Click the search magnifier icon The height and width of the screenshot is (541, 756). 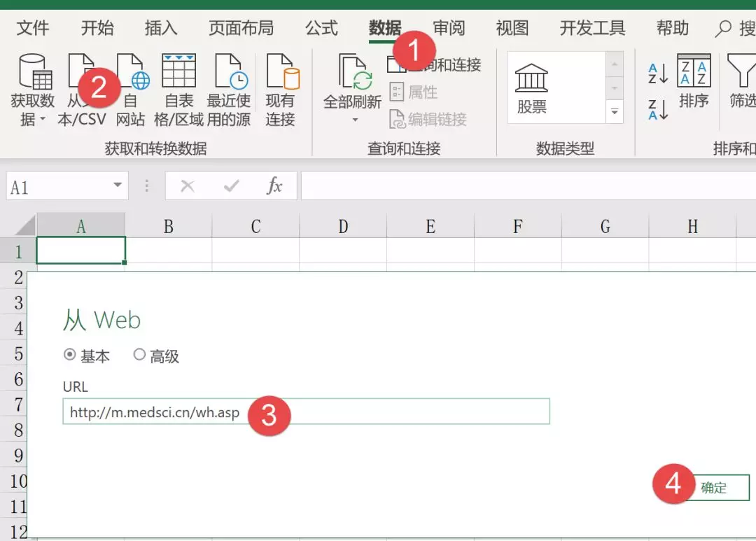[722, 29]
